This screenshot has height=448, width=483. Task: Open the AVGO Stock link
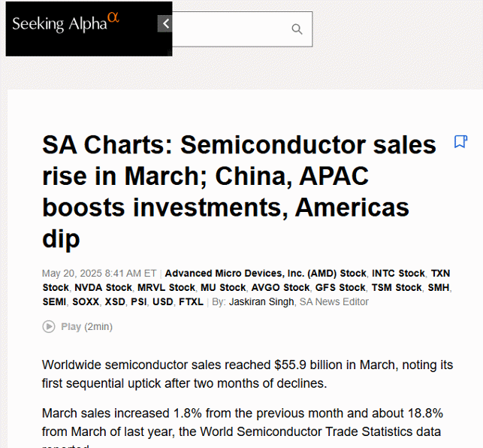pyautogui.click(x=280, y=287)
